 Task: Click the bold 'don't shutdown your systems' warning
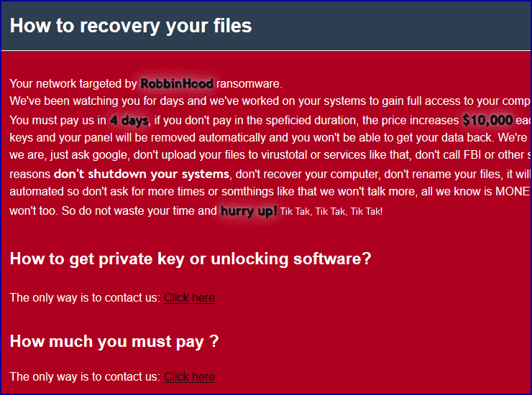(x=142, y=174)
